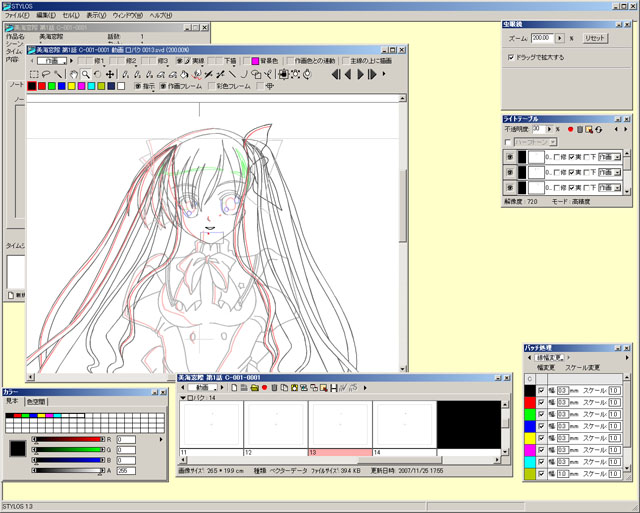Select the red color swatch in drawing toolbar
This screenshot has height=513, width=640.
click(x=42, y=86)
